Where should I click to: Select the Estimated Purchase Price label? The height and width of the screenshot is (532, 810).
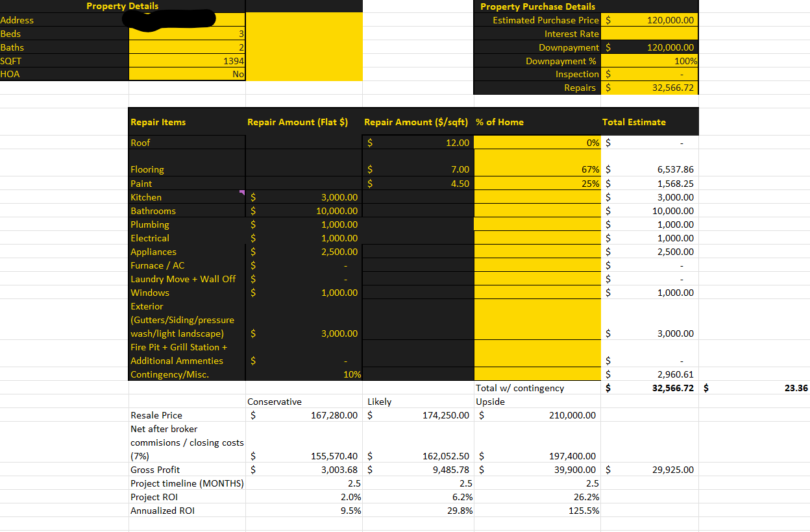point(546,20)
